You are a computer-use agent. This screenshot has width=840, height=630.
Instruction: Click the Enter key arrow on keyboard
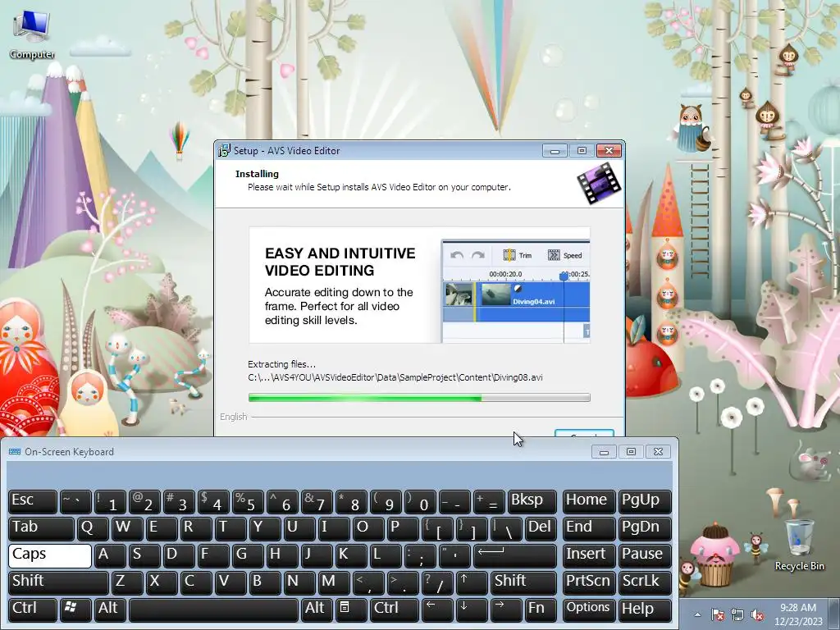(x=515, y=555)
